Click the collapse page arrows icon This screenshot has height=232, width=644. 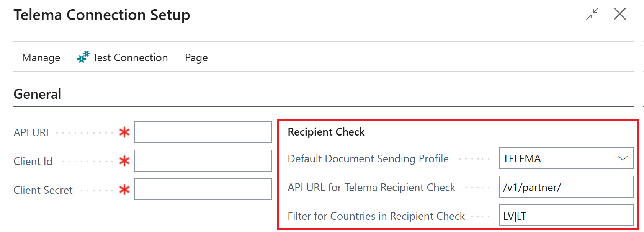point(592,14)
